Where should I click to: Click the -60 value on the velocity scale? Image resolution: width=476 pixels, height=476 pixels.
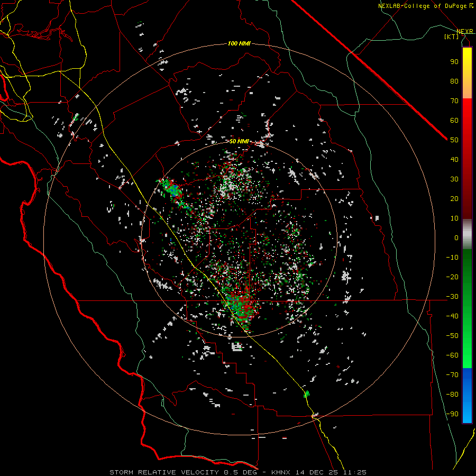[x=452, y=355]
